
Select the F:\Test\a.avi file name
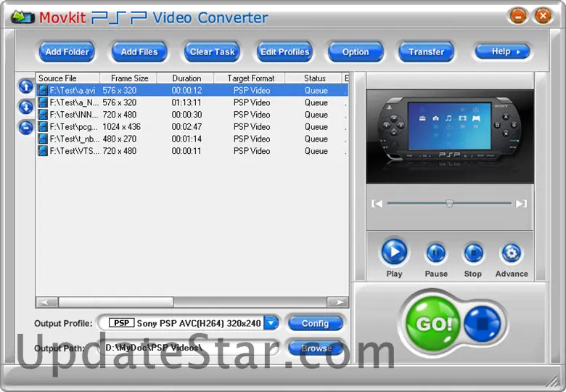coord(72,90)
